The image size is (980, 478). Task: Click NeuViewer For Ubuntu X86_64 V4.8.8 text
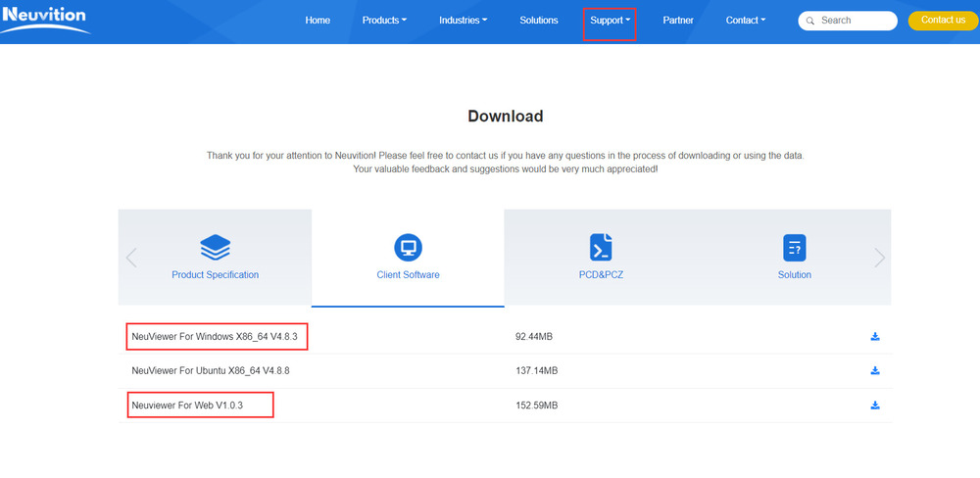211,370
